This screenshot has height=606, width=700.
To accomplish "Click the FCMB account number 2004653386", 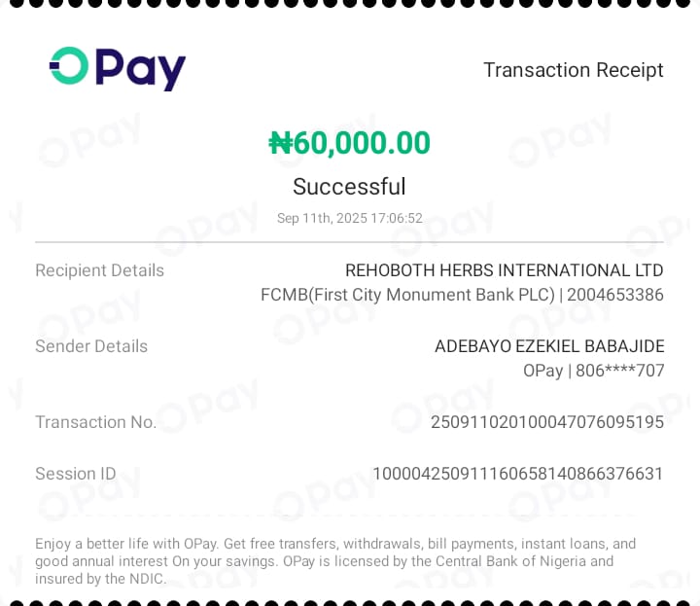I will (615, 295).
